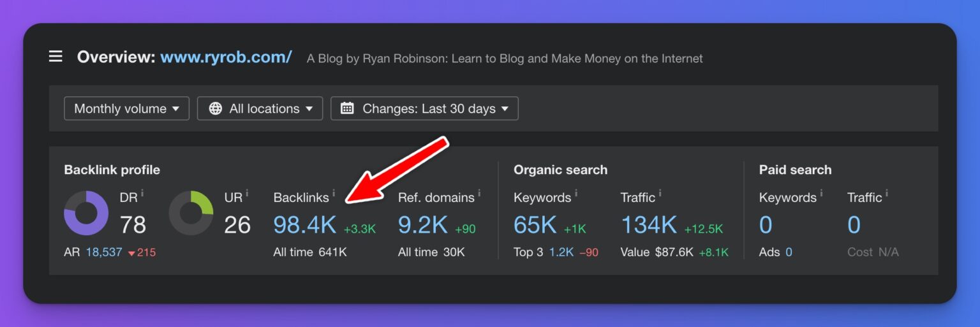Click the globe icon in All locations
The width and height of the screenshot is (980, 327).
coord(216,108)
